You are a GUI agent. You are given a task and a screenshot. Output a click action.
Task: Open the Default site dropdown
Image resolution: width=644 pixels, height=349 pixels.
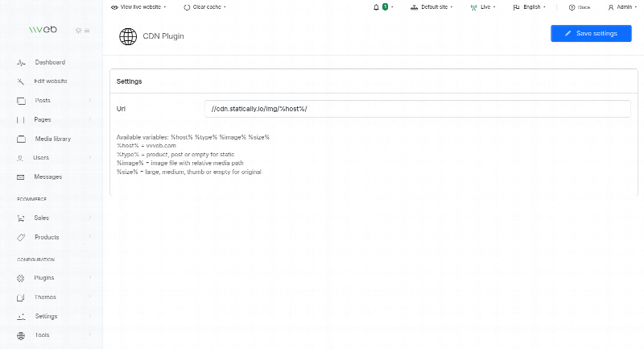(x=432, y=6)
